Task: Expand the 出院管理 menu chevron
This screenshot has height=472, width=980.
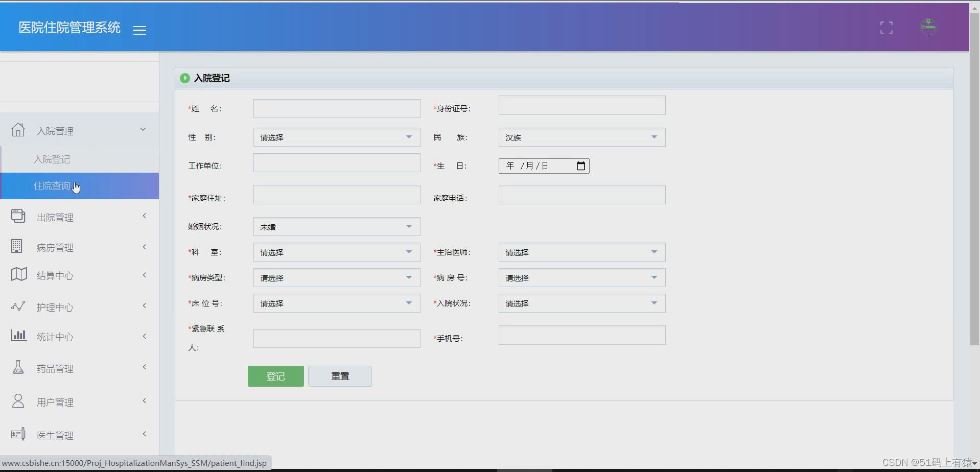Action: 145,216
